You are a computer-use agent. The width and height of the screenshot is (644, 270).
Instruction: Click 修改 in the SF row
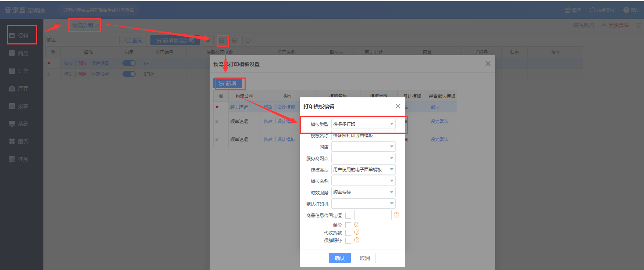(x=68, y=63)
